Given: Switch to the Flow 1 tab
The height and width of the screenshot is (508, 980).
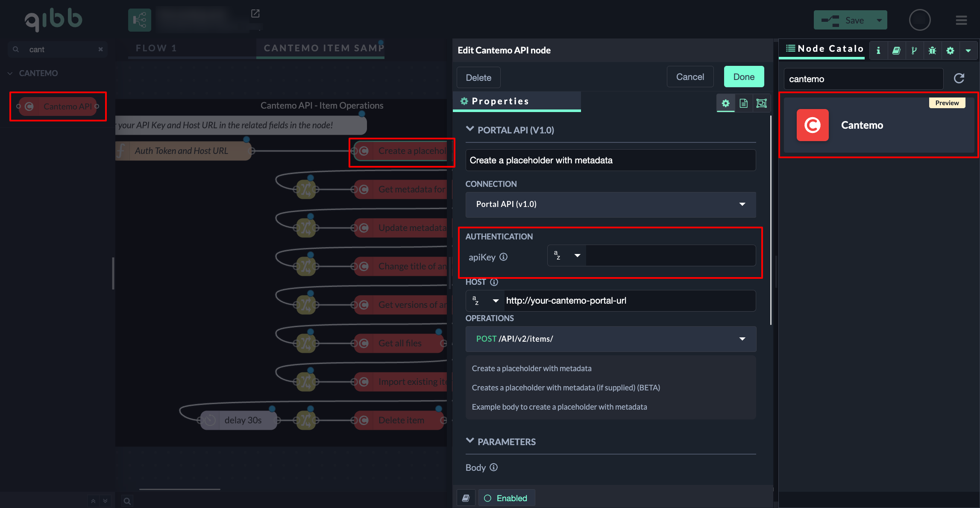Looking at the screenshot, I should click(156, 48).
